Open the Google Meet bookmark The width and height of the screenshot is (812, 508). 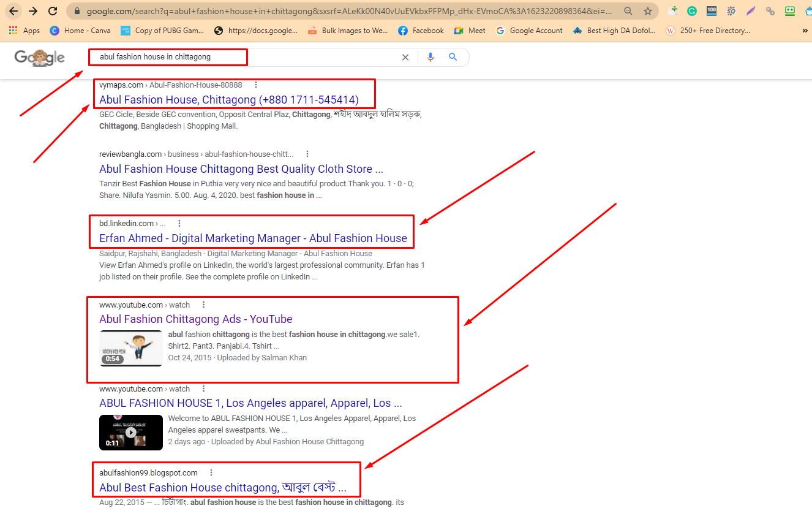(469, 30)
